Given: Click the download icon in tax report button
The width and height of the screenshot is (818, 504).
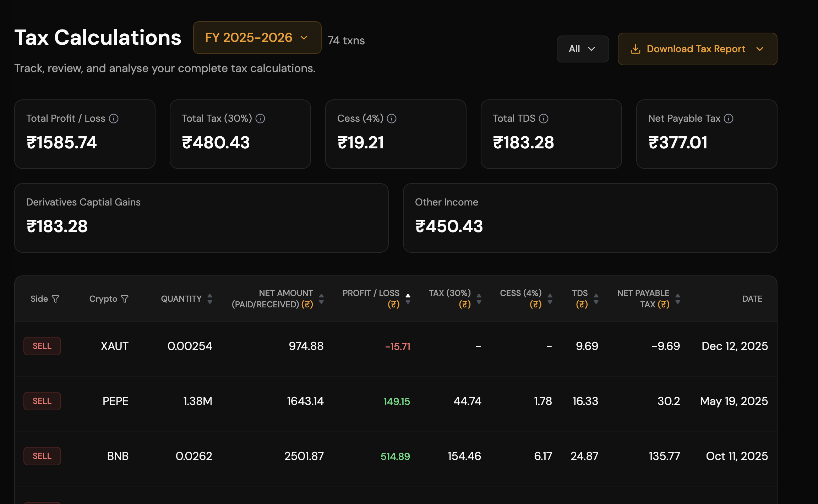Looking at the screenshot, I should tap(636, 49).
